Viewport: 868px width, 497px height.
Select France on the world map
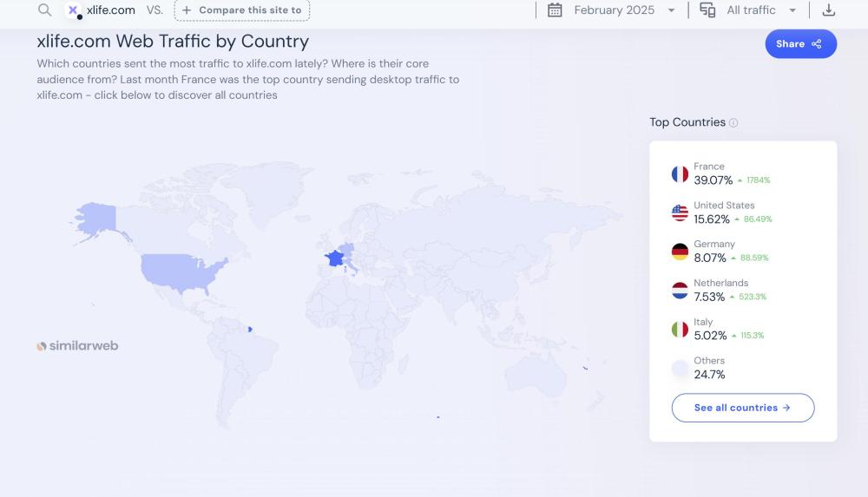click(x=333, y=258)
